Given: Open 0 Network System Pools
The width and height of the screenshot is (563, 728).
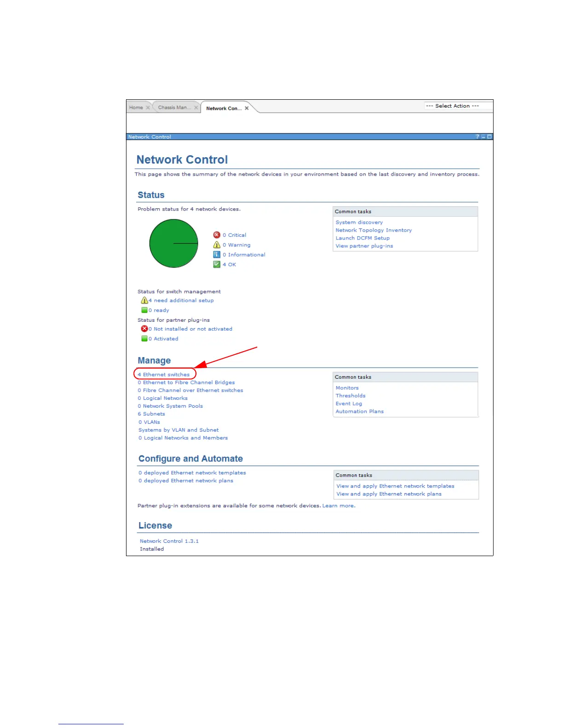Looking at the screenshot, I should [x=170, y=406].
